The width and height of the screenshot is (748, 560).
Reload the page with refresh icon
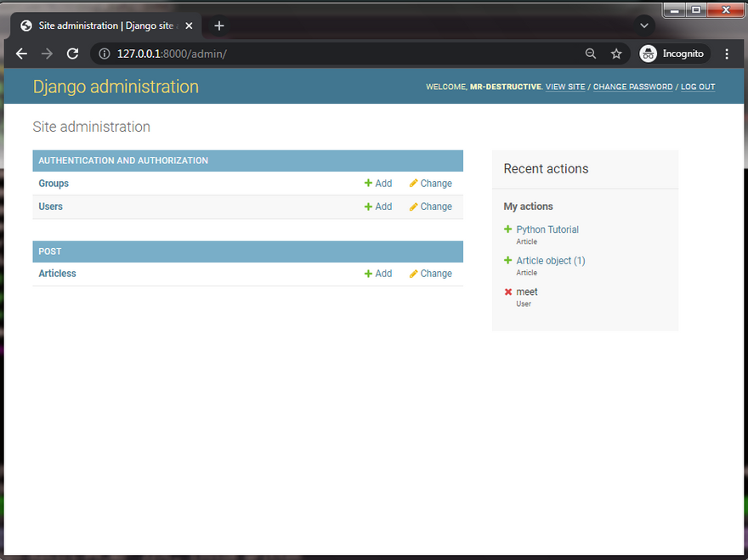(73, 54)
